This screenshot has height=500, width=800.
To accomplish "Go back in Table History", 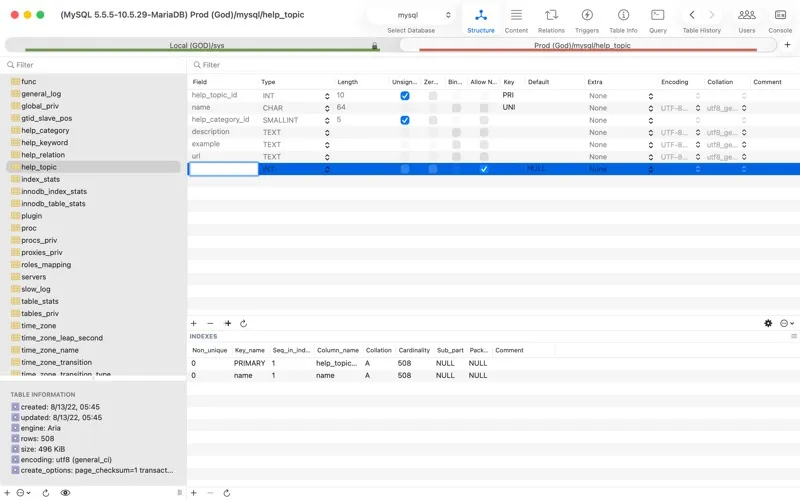I will pyautogui.click(x=692, y=15).
